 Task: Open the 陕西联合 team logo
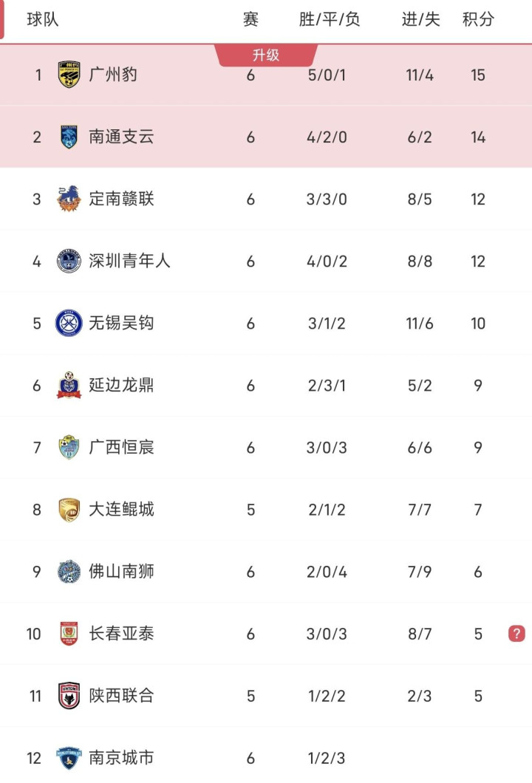click(69, 695)
